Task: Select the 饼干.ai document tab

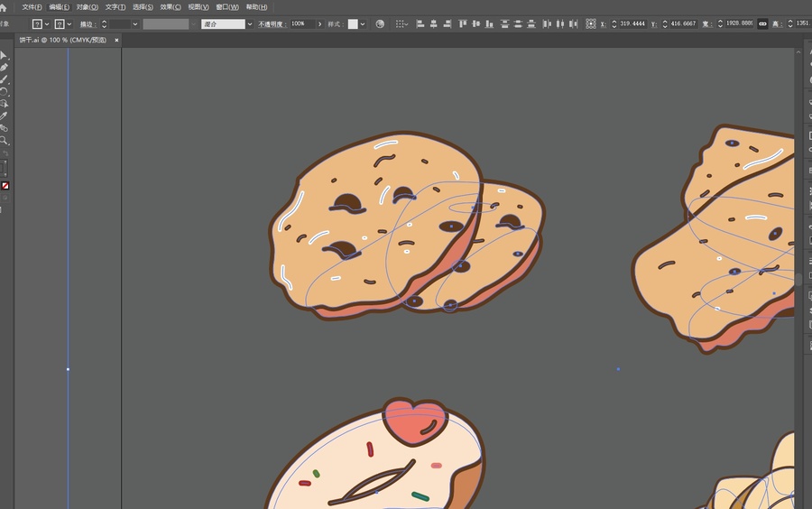Action: [62, 40]
